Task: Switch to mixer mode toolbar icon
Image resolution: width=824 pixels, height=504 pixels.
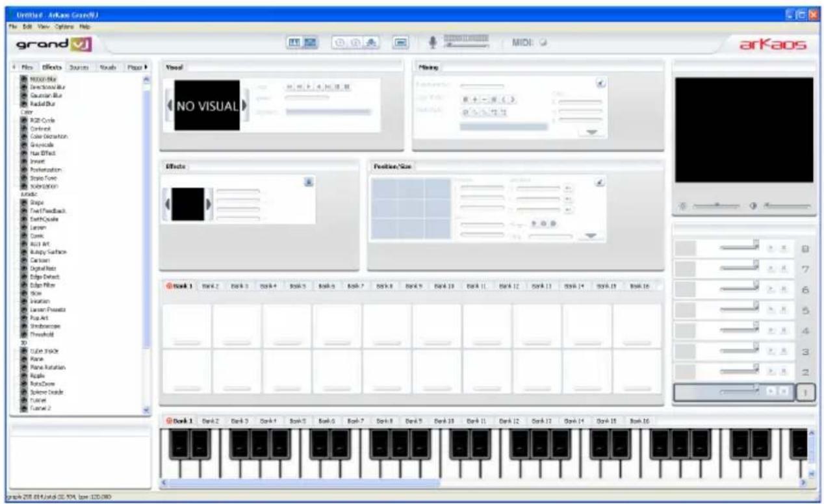Action: click(309, 43)
